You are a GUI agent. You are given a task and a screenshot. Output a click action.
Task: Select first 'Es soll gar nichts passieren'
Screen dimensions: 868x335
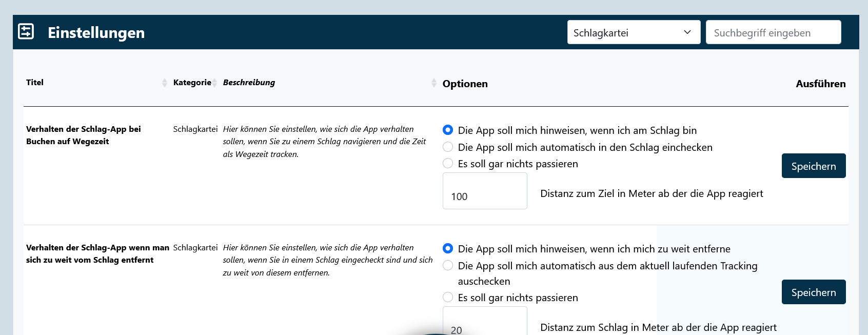448,163
